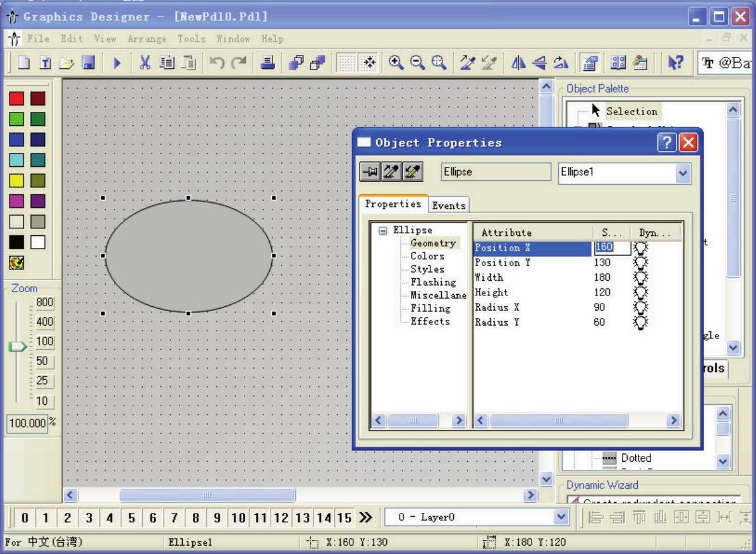
Task: Copy properties with the eyedropper icon
Action: (x=467, y=63)
